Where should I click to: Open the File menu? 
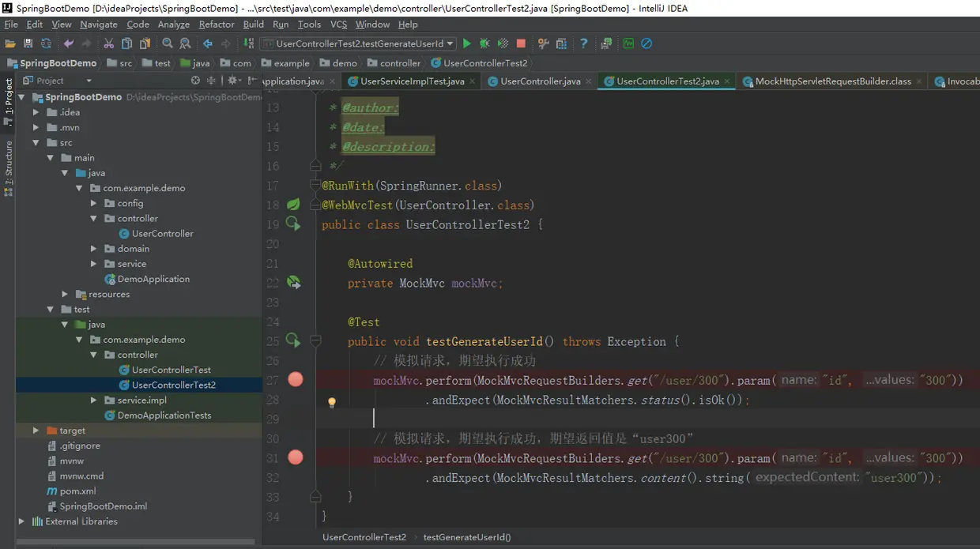(10, 24)
